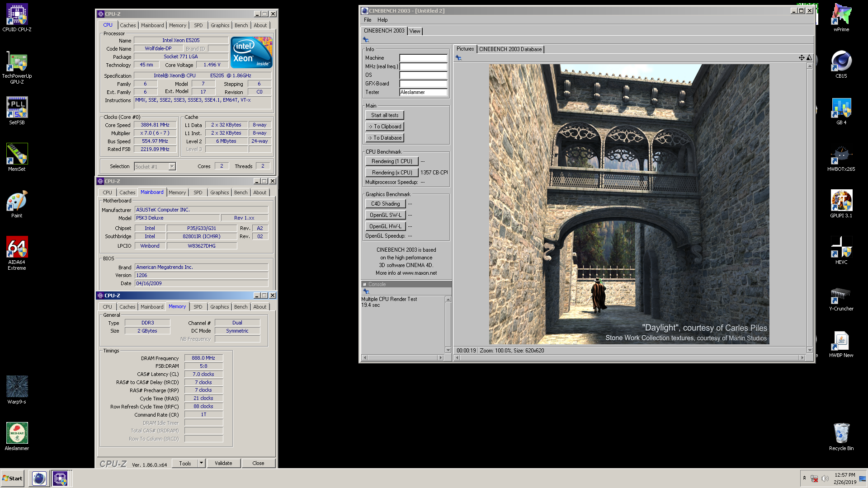The image size is (868, 488).
Task: Open the SetFSB desktop icon
Action: (17, 111)
